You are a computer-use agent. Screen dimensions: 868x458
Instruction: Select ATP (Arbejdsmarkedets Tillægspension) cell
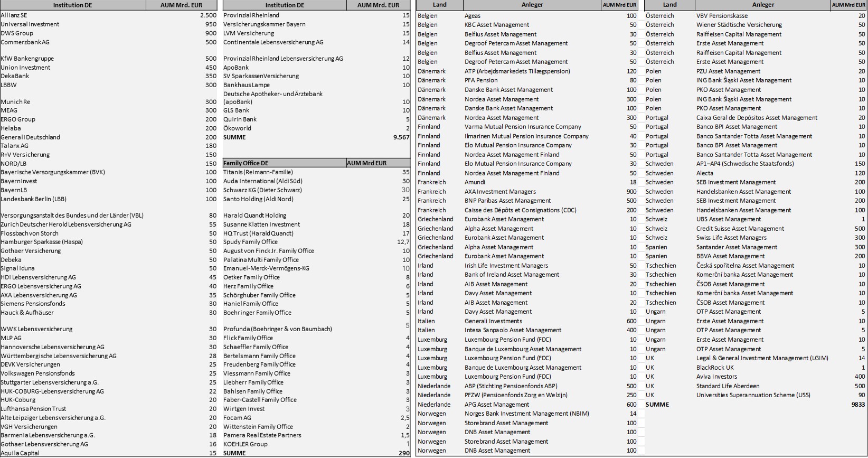point(517,71)
